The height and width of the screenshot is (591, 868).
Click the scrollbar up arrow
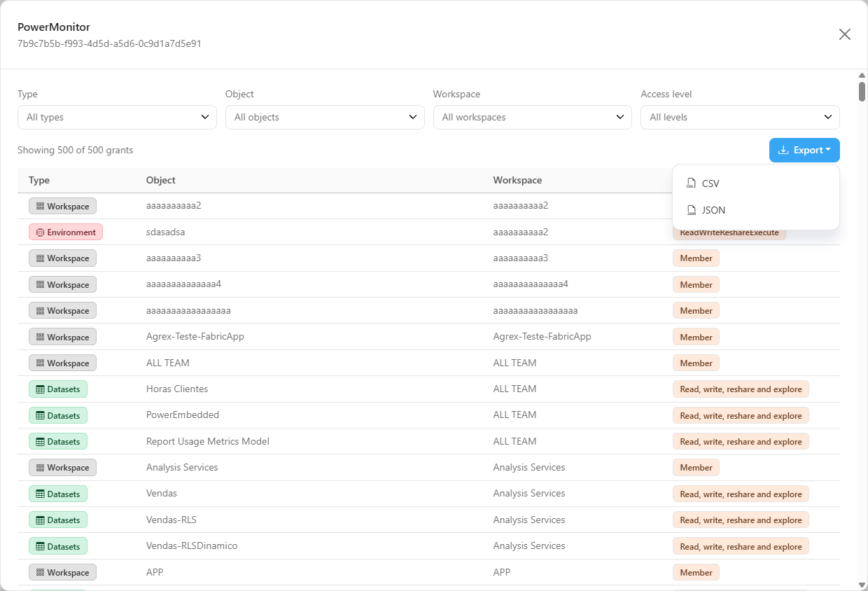[862, 75]
